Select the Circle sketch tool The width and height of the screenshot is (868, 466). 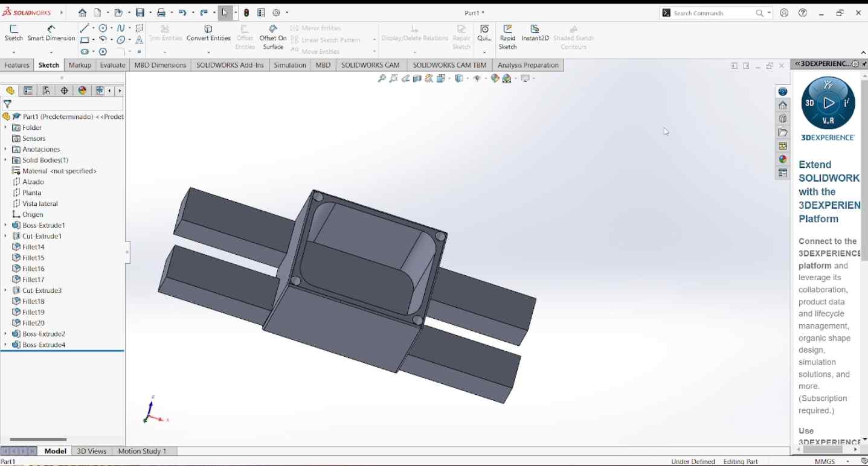pos(103,28)
